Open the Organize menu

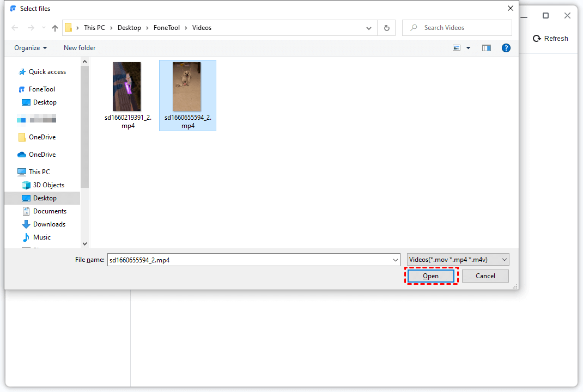[x=31, y=48]
